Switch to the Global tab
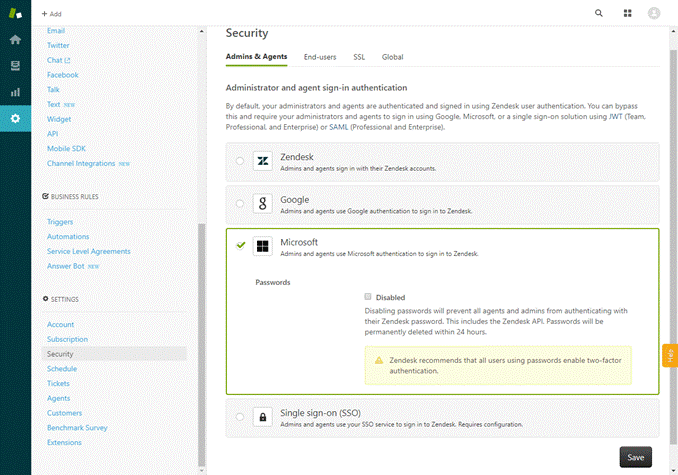This screenshot has height=475, width=678. [393, 57]
